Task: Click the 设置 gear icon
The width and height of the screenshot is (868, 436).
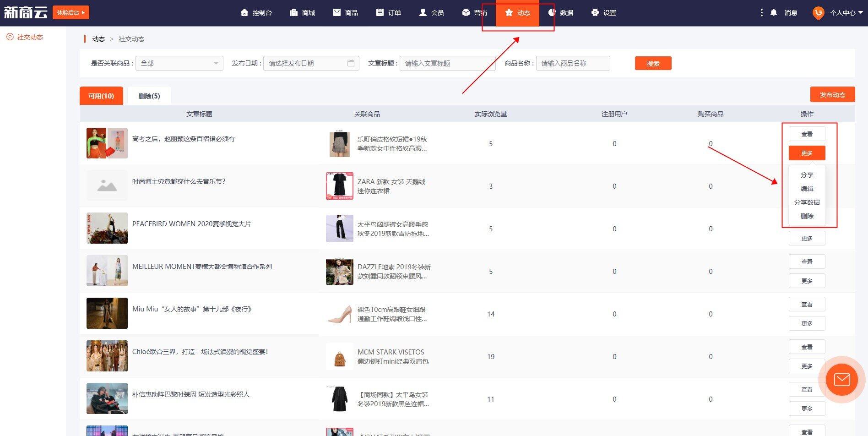Action: [595, 12]
